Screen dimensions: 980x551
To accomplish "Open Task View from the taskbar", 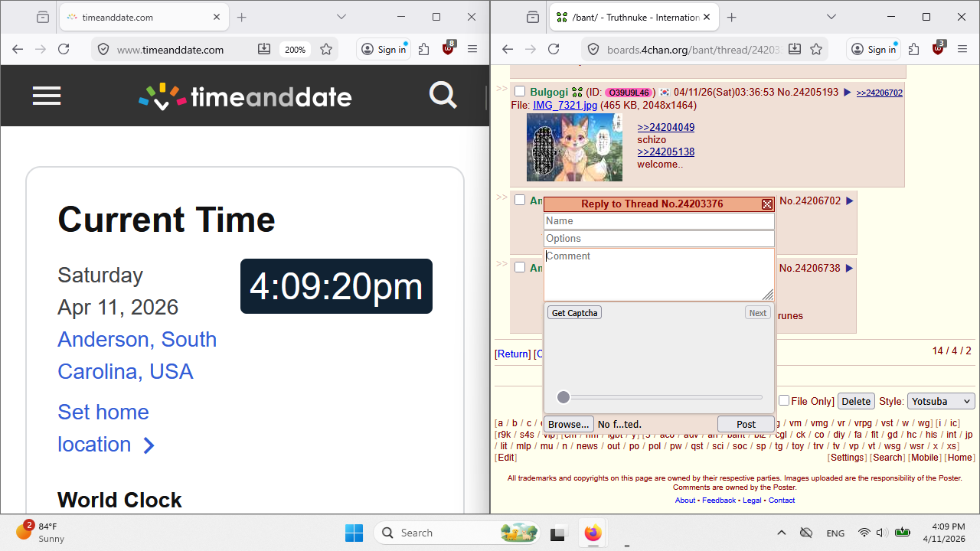I will pyautogui.click(x=558, y=533).
